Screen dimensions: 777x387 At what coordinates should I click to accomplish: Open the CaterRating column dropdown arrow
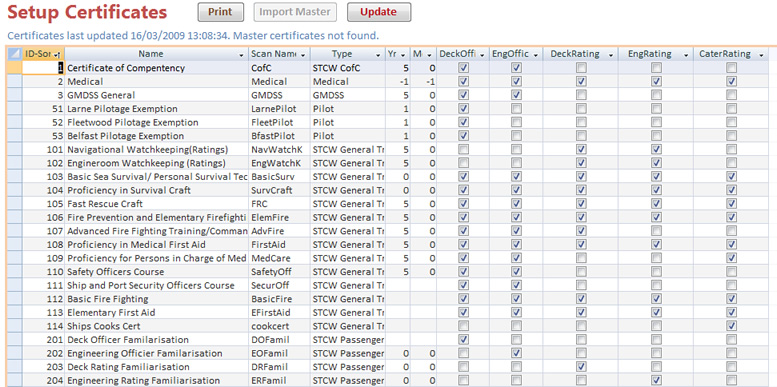[761, 55]
